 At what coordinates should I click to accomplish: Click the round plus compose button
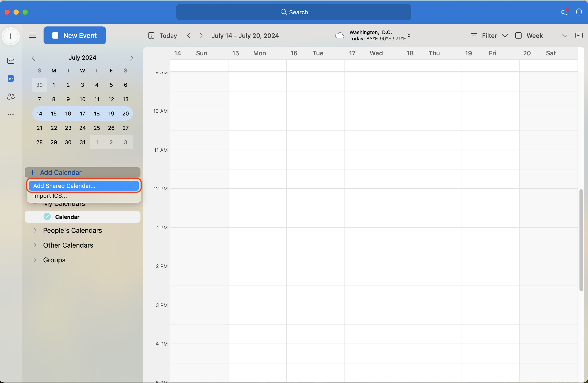(11, 36)
